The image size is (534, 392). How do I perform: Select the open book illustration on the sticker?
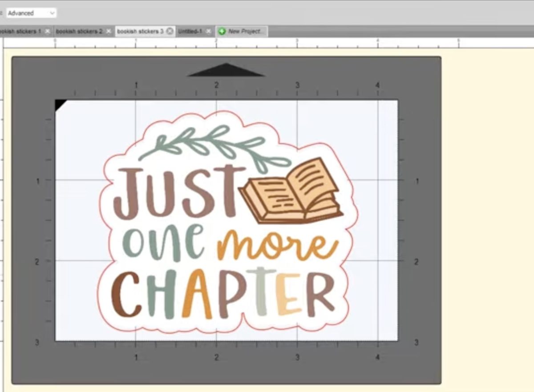291,190
